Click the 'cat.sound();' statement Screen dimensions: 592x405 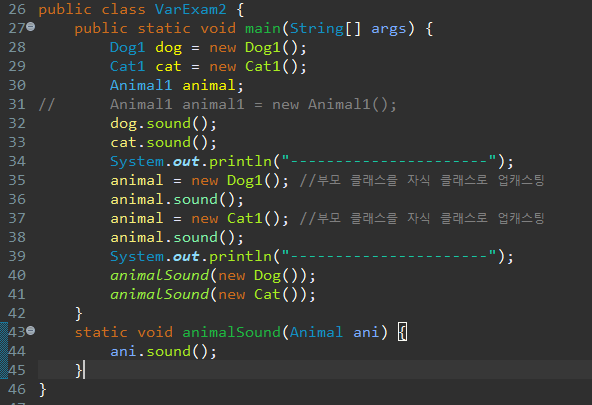[163, 143]
